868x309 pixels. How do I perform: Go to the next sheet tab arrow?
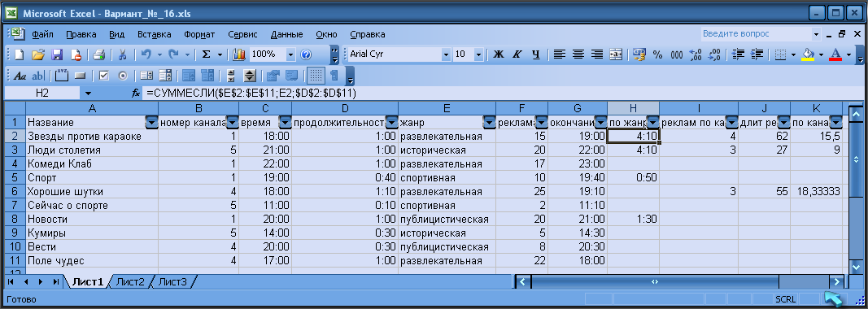coord(41,282)
